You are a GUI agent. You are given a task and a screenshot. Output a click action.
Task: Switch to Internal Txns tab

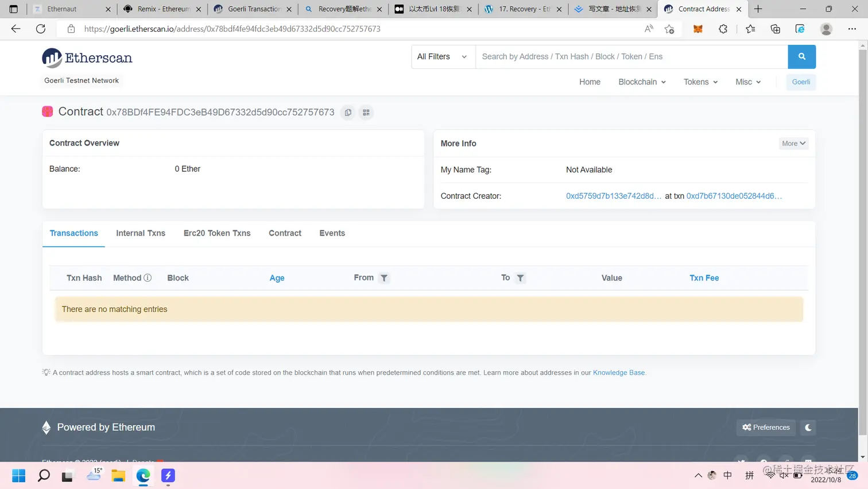[141, 233]
